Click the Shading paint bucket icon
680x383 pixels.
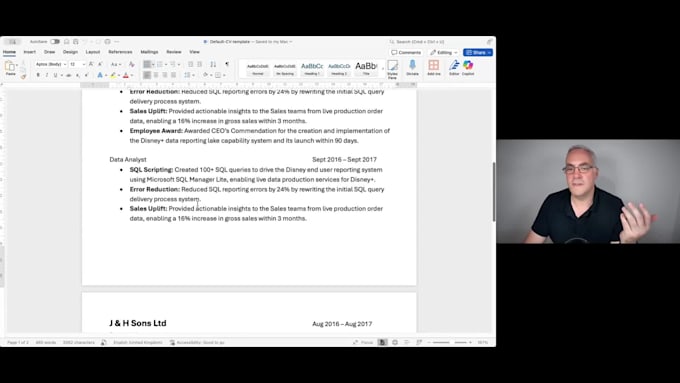click(205, 75)
